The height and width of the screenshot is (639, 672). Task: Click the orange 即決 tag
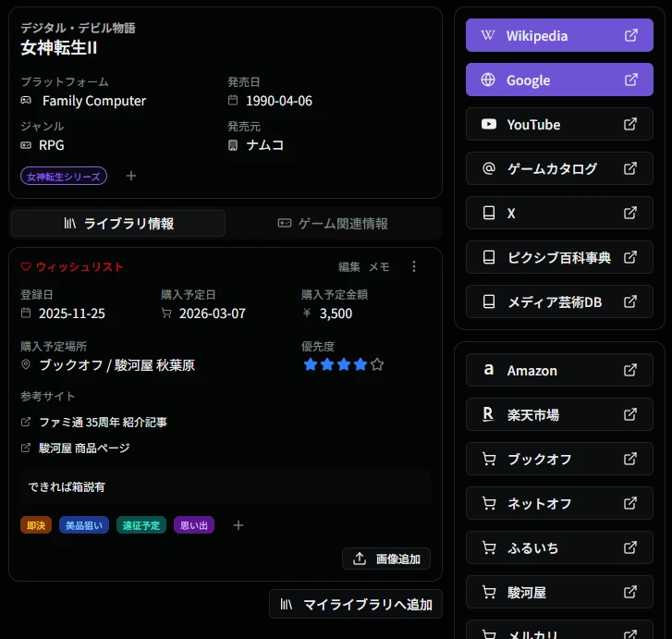click(36, 525)
